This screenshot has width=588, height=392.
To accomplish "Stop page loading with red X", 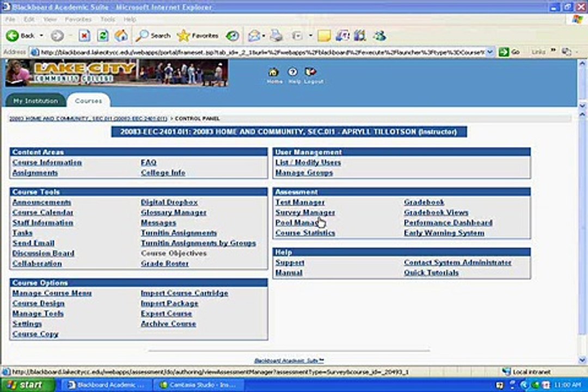I will pos(84,35).
